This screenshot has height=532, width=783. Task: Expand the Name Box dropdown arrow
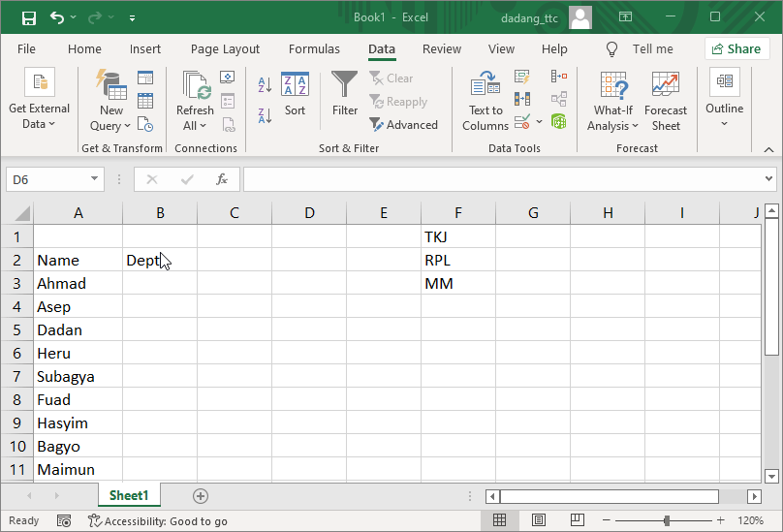tap(95, 179)
